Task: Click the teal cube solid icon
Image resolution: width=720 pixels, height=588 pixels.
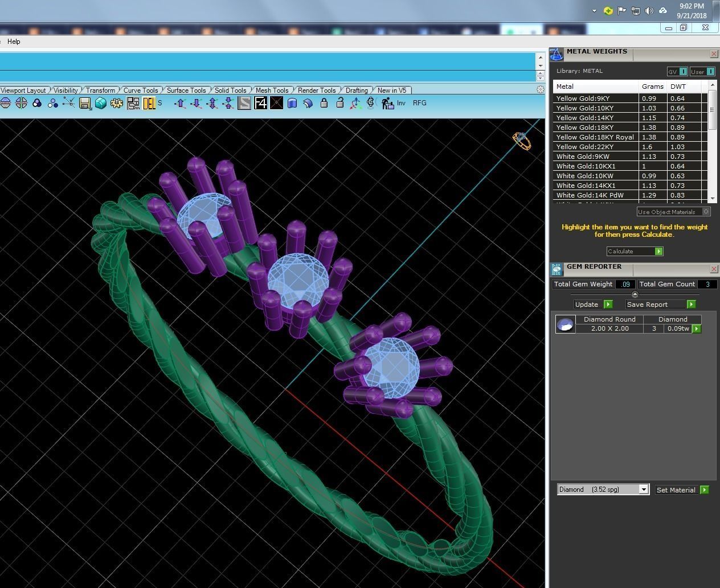Action: pyautogui.click(x=101, y=103)
